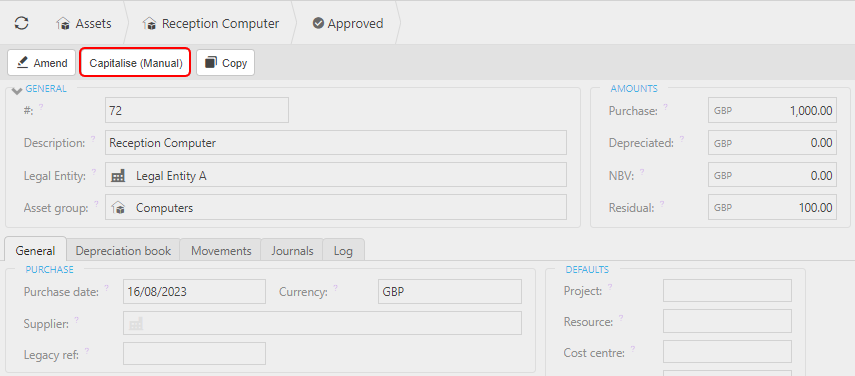Image resolution: width=855 pixels, height=376 pixels.
Task: Click the Project defaults field
Action: pyautogui.click(x=727, y=290)
